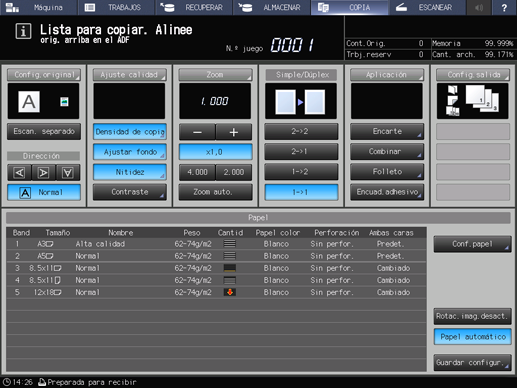Click the Preparada para recibir status icon
The width and height of the screenshot is (517, 388).
click(42, 382)
